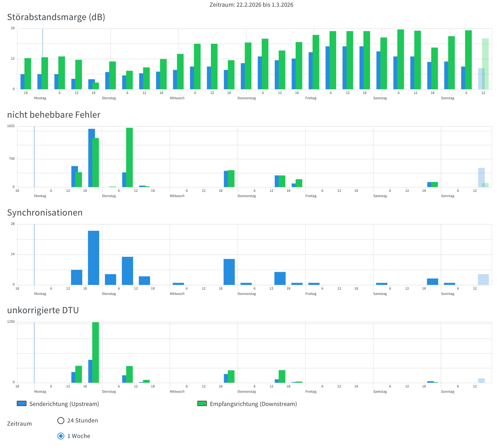Click the "unkorrigierte DTU" chart heading

pos(43,311)
